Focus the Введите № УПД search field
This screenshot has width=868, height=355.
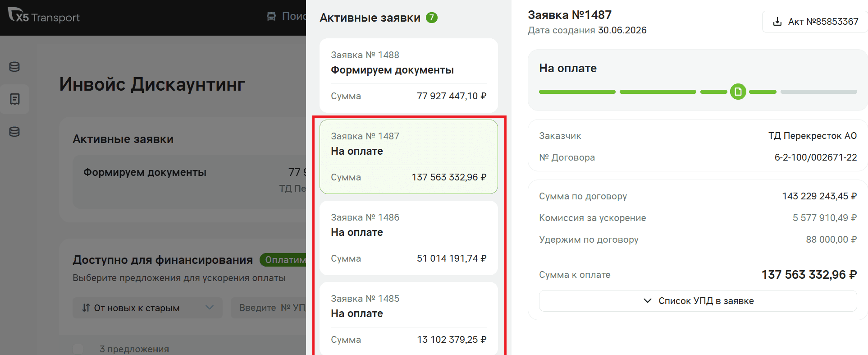[269, 308]
